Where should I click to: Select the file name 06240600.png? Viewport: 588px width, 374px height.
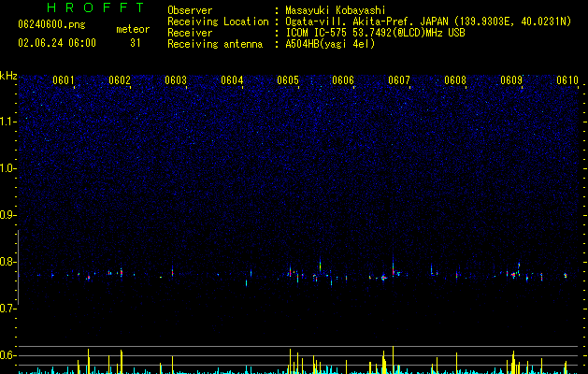(51, 24)
